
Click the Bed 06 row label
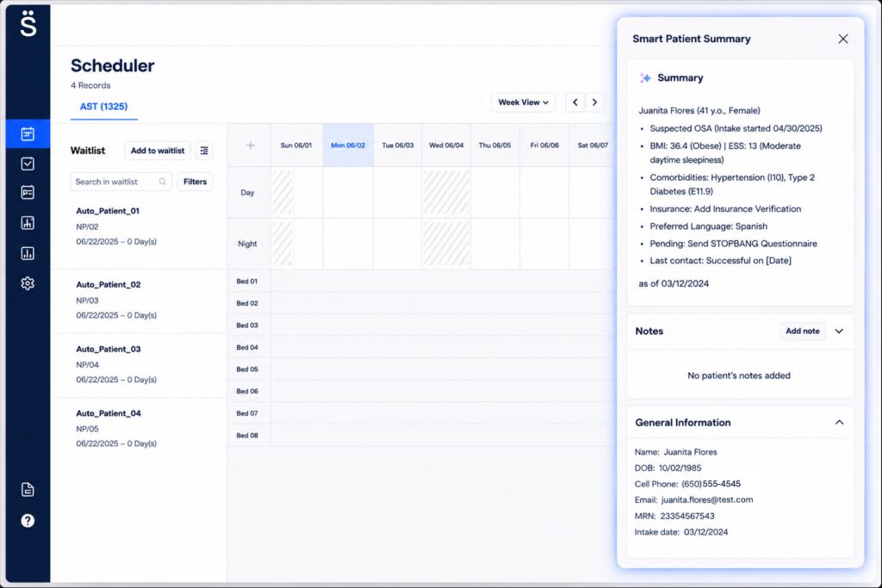pos(247,391)
